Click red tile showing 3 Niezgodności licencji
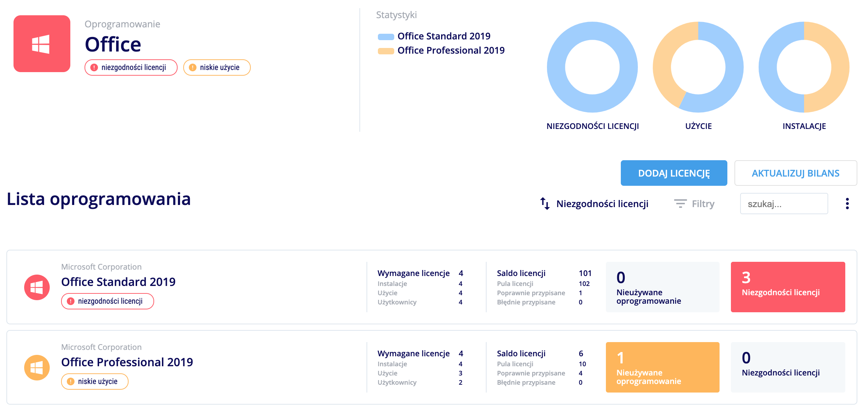Viewport: 868px width, 411px height. [788, 287]
